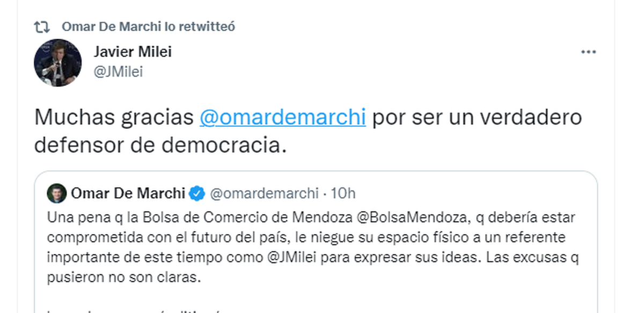Click the blue verified badge icon
Viewport: 644px width, 313px height.
point(198,193)
